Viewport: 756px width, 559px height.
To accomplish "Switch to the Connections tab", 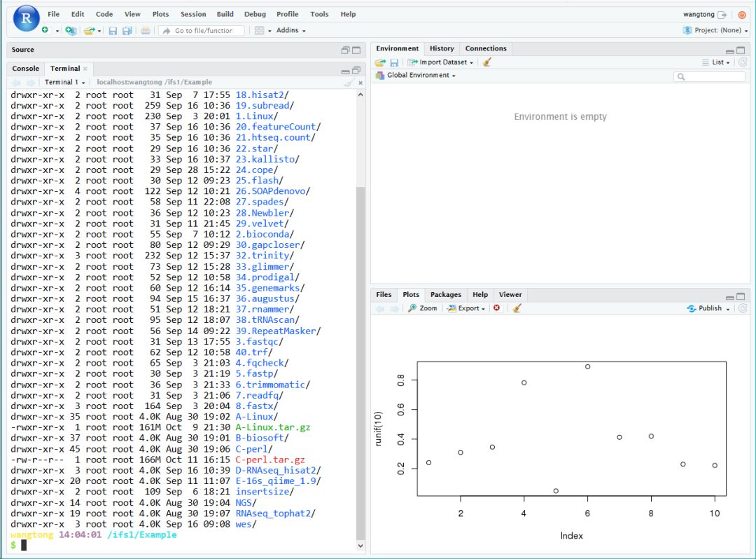I will pyautogui.click(x=486, y=48).
